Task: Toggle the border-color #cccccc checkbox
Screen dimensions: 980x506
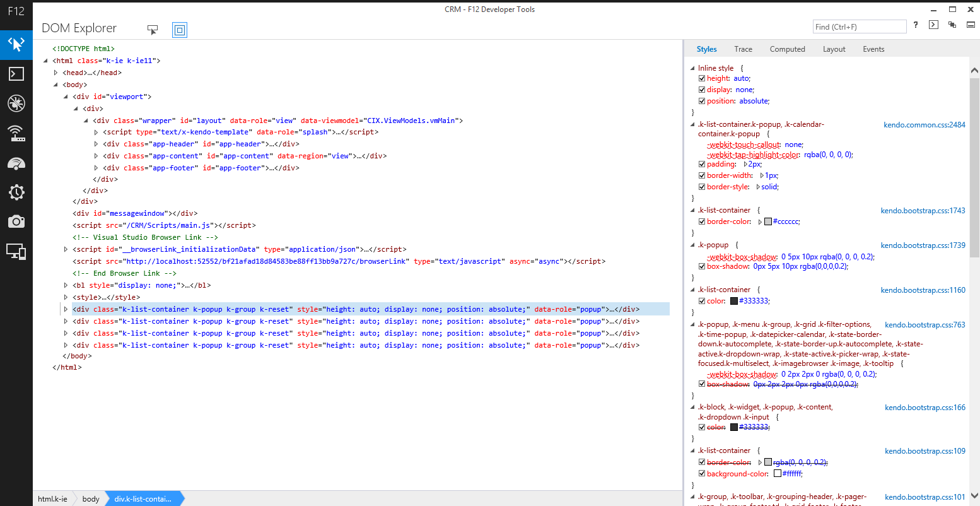Action: tap(702, 222)
